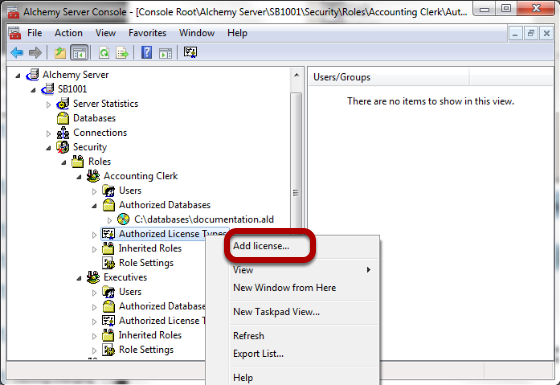Click the Users icon under Accounting Clerk
The image size is (560, 385).
tap(108, 190)
